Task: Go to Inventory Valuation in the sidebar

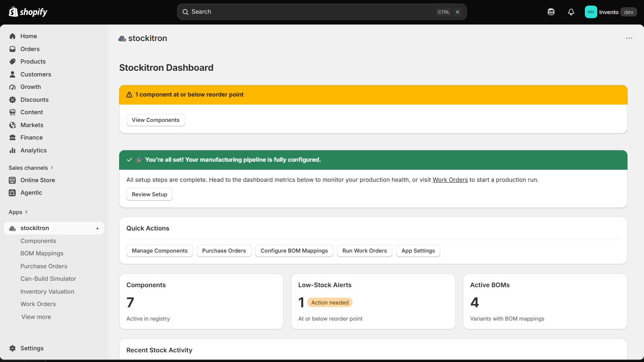Action: point(47,292)
